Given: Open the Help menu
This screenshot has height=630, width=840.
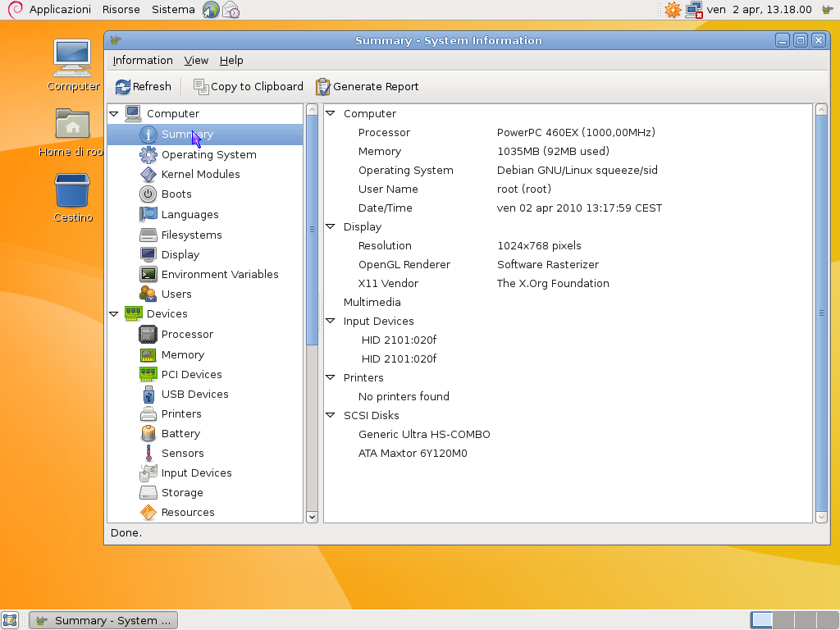Looking at the screenshot, I should click(x=231, y=61).
